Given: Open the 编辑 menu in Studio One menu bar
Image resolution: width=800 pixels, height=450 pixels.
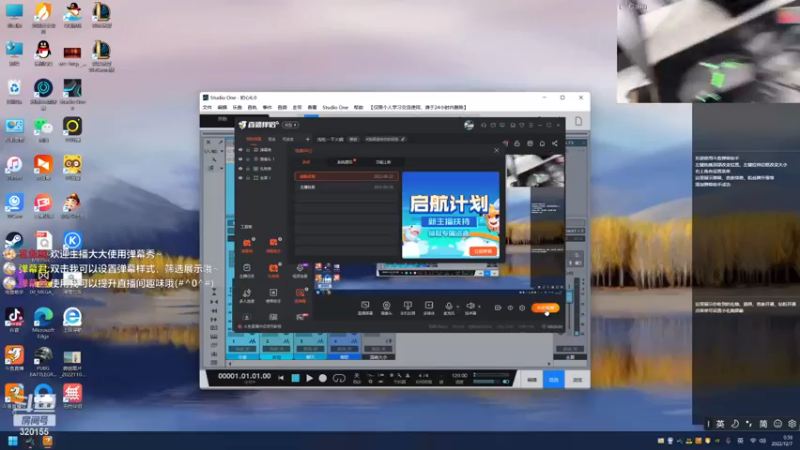Looking at the screenshot, I should (x=222, y=108).
